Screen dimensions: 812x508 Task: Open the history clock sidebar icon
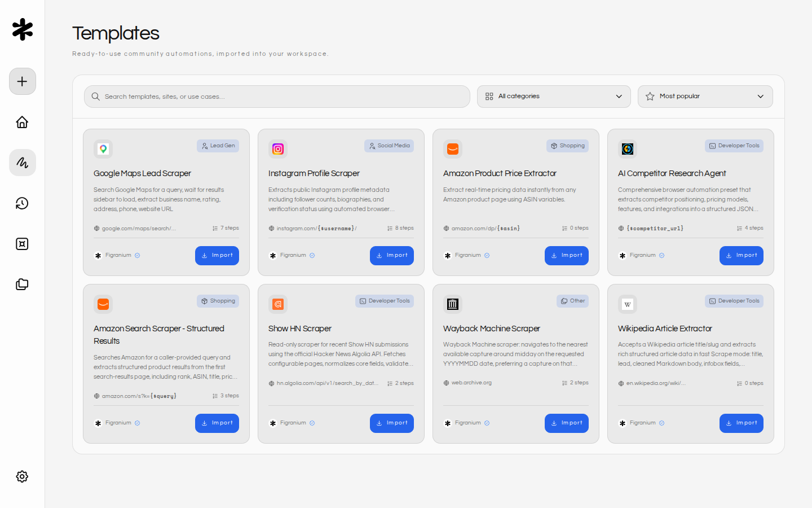pyautogui.click(x=22, y=203)
